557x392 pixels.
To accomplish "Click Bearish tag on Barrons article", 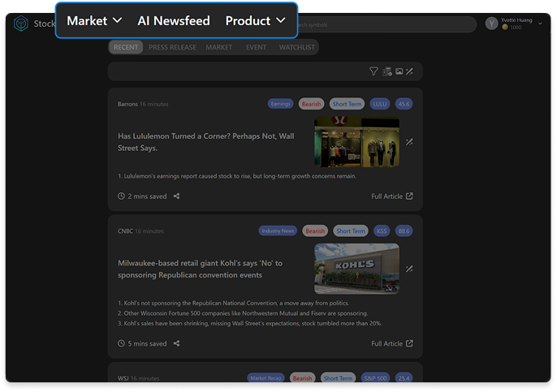I will 311,104.
